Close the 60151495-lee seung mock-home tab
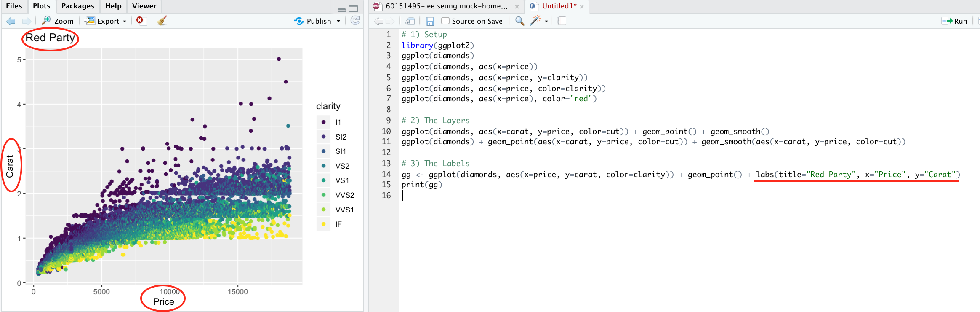 517,7
